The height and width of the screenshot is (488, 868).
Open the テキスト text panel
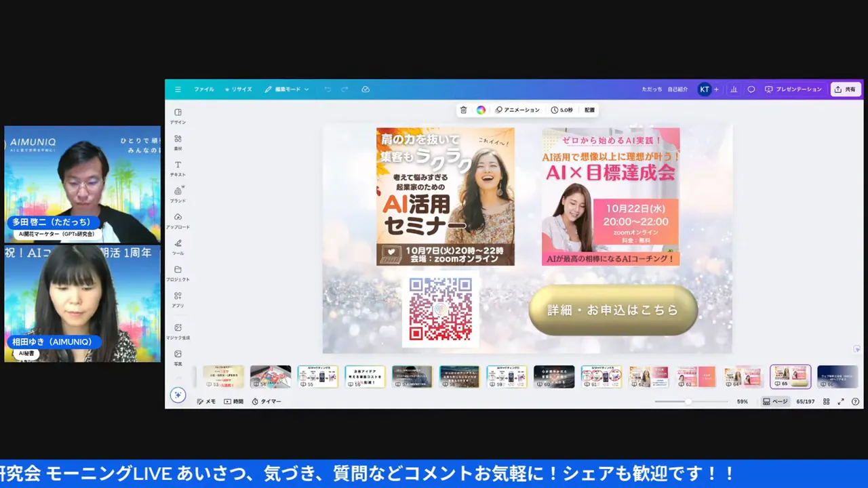tap(178, 169)
